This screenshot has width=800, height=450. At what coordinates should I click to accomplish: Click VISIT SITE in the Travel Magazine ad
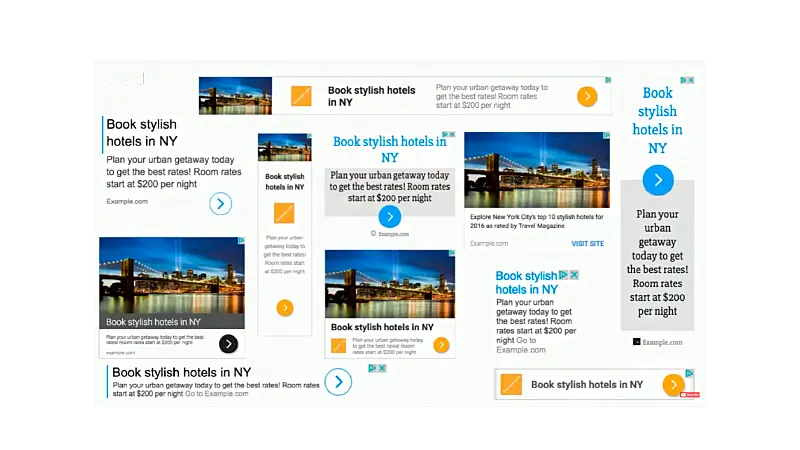(588, 244)
